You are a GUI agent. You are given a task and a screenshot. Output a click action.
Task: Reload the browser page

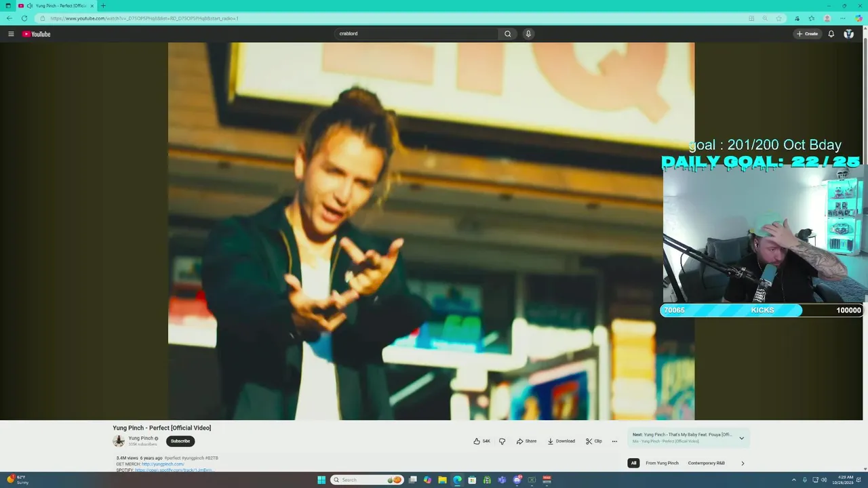24,18
